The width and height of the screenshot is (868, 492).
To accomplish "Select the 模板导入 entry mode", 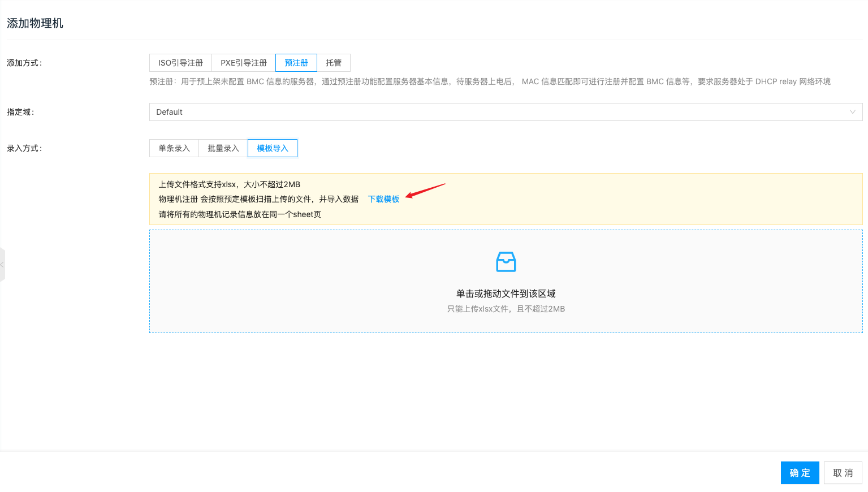I will pyautogui.click(x=273, y=148).
